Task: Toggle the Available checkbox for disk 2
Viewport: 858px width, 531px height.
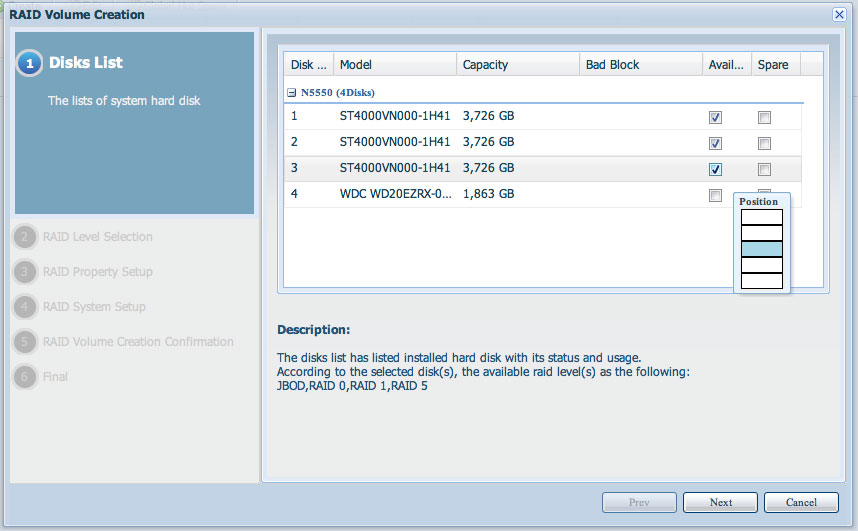Action: [x=715, y=143]
